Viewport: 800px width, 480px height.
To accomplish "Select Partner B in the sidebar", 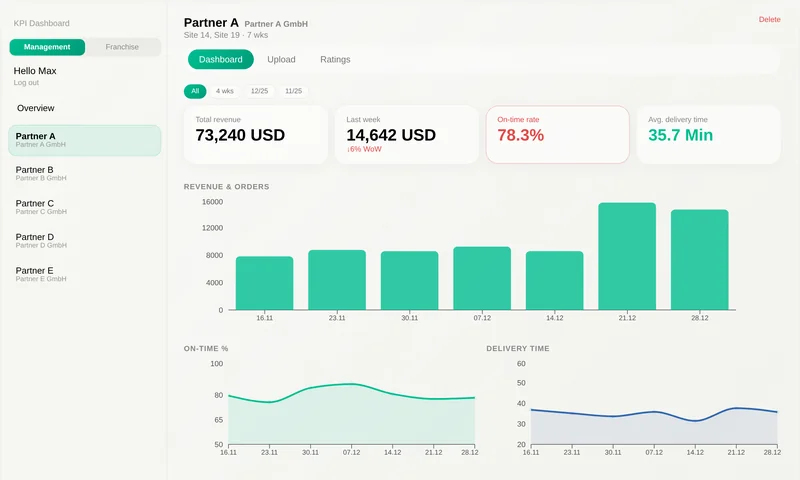I will pyautogui.click(x=85, y=173).
